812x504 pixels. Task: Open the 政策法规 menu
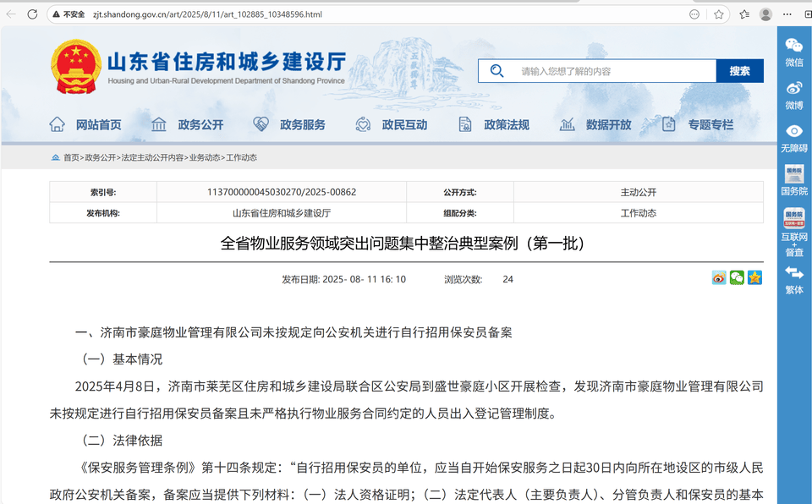pyautogui.click(x=507, y=123)
